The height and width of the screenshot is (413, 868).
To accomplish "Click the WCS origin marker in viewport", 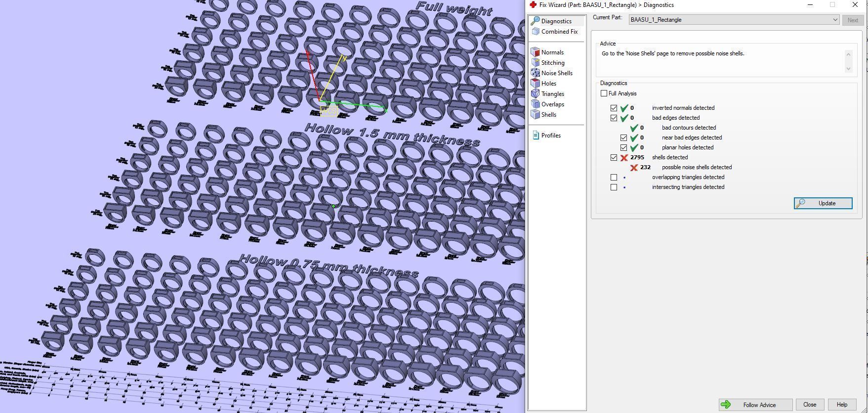I will tap(329, 111).
